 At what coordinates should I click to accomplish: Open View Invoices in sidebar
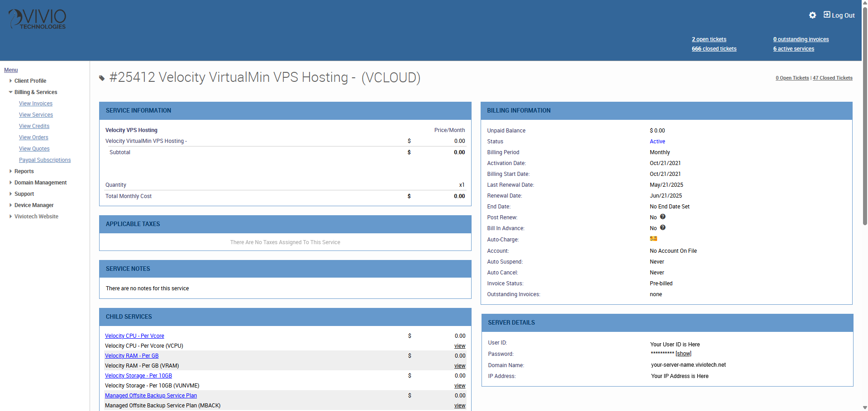coord(36,104)
